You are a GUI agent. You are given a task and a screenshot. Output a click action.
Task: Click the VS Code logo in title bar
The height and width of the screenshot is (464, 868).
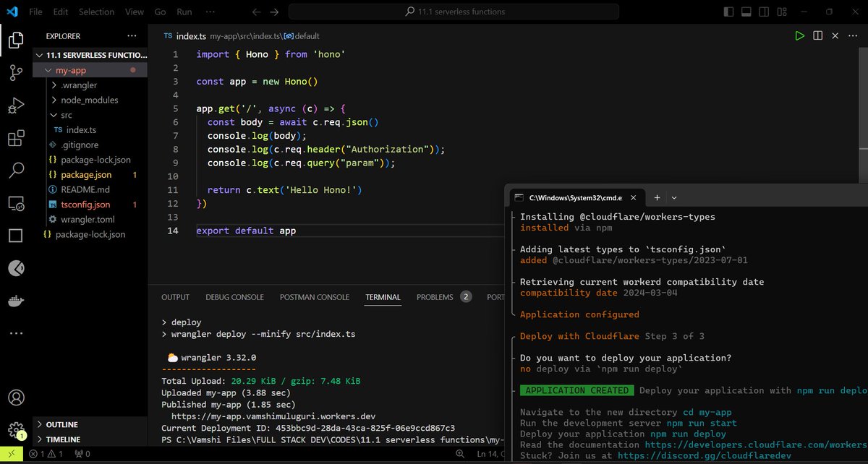[14, 12]
